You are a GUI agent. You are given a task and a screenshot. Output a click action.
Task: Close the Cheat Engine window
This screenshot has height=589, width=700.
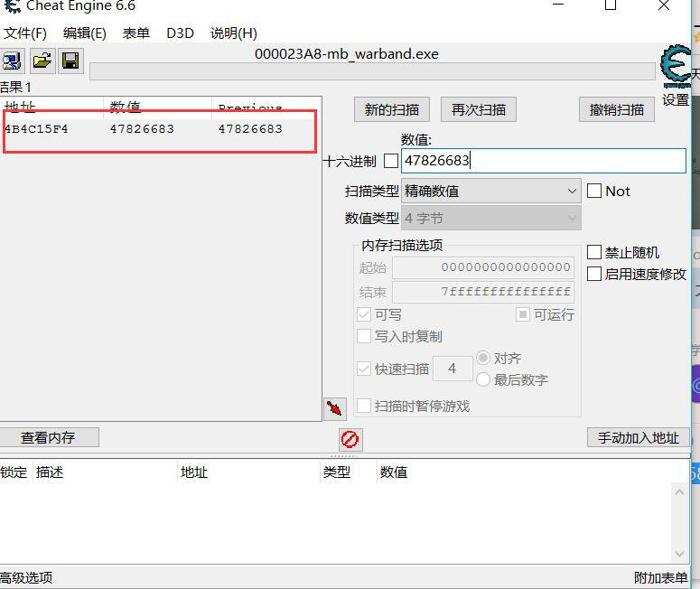click(x=664, y=5)
